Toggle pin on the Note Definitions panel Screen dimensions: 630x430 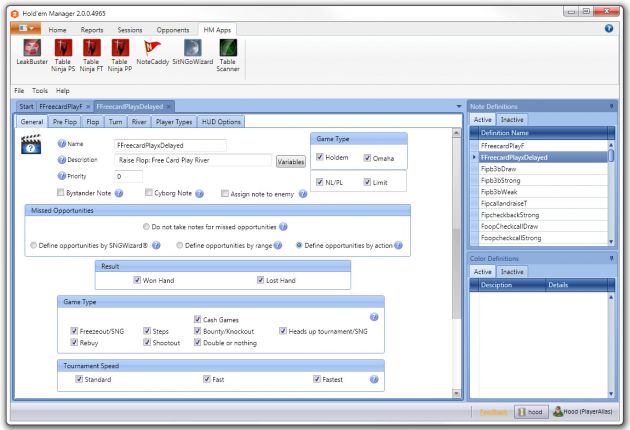pyautogui.click(x=612, y=106)
